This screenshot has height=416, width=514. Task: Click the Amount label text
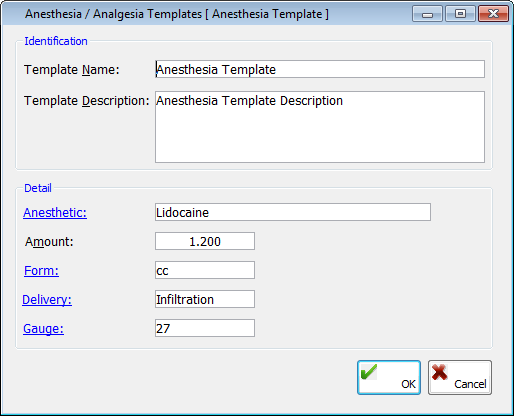pos(49,242)
